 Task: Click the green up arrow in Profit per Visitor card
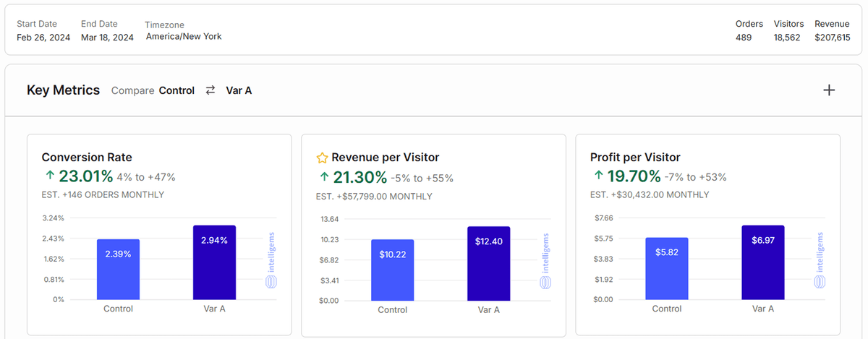pos(598,176)
